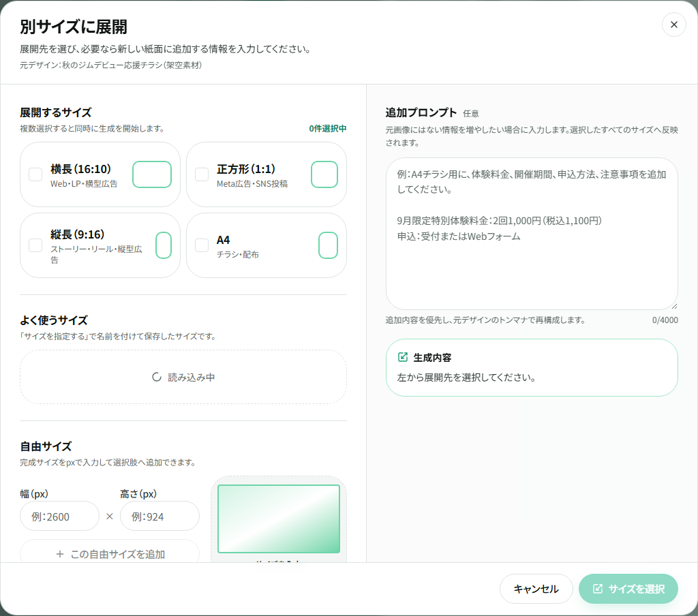Click the 16:10 landscape shape preview icon
The width and height of the screenshot is (698, 616).
[152, 174]
